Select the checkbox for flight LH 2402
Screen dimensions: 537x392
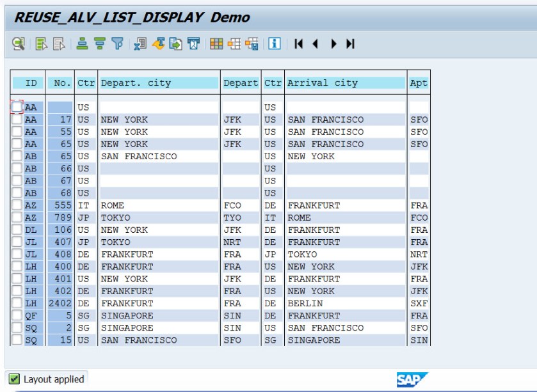pos(17,303)
